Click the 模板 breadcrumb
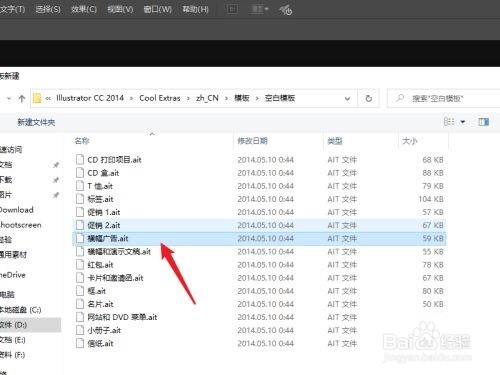The height and width of the screenshot is (375, 500). 242,98
